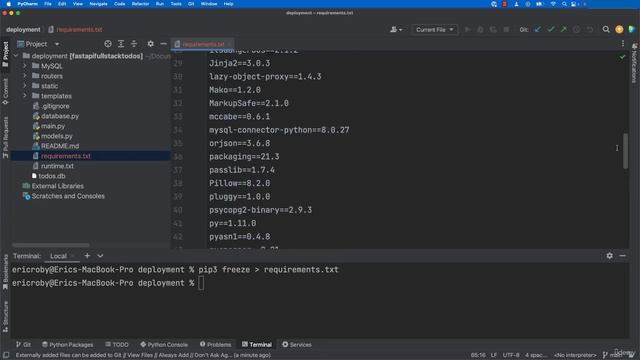
Task: Open the Tools menu
Action: tap(176, 4)
